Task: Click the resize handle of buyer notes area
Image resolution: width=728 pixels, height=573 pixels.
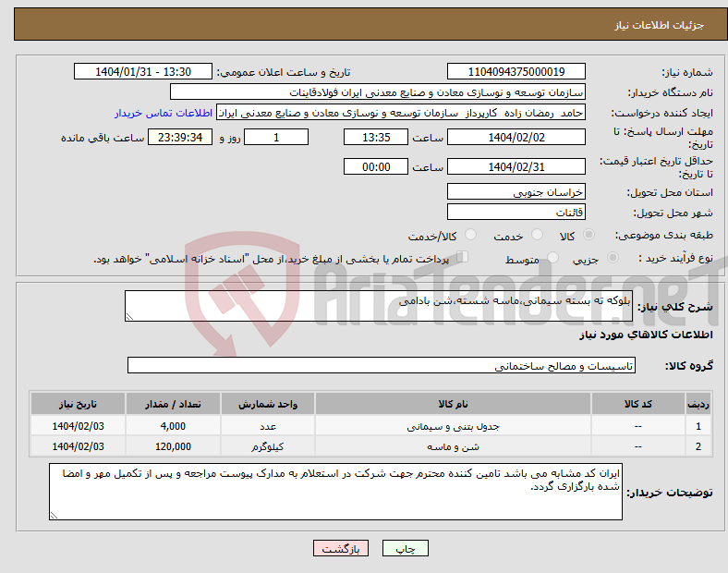Action: [54, 516]
